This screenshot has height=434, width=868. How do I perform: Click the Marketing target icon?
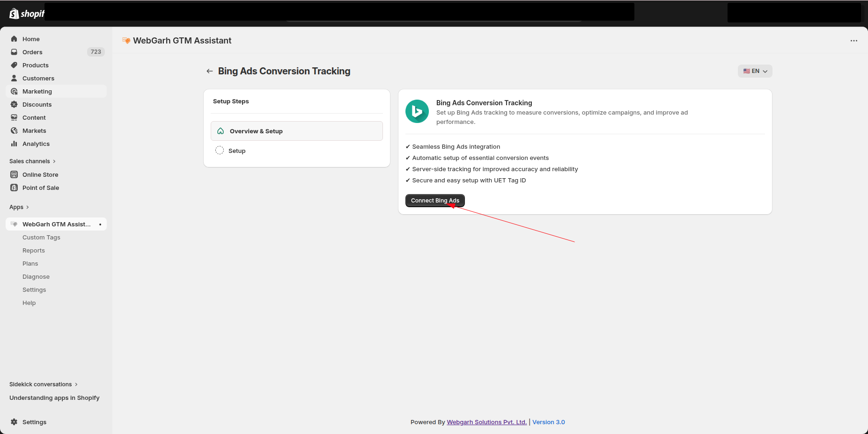[14, 91]
